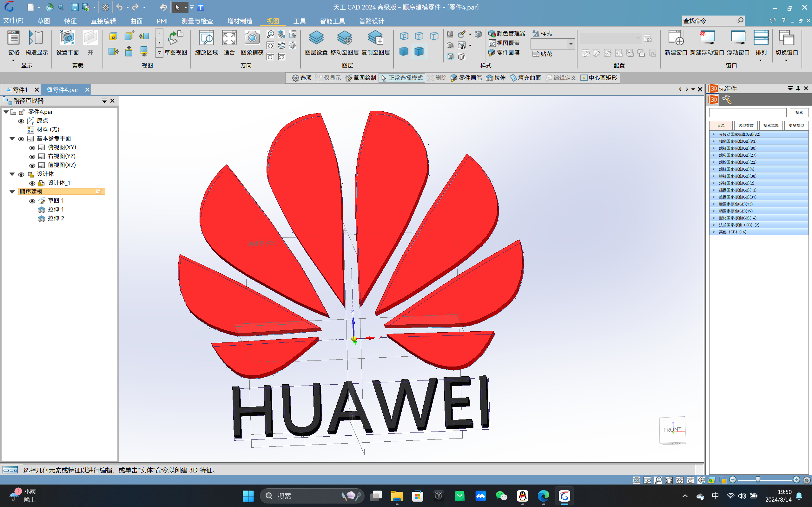
Task: Switch to 选型参数 tab in 标准件
Action: click(x=746, y=126)
